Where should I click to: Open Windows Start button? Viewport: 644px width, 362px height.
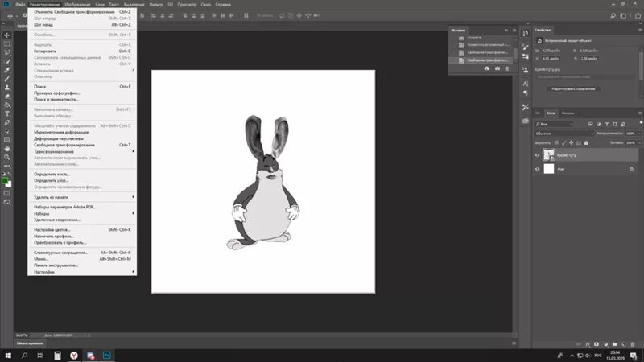pyautogui.click(x=8, y=356)
